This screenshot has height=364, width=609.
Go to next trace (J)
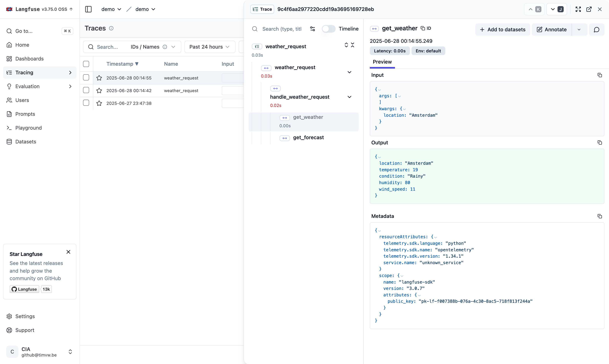[557, 9]
